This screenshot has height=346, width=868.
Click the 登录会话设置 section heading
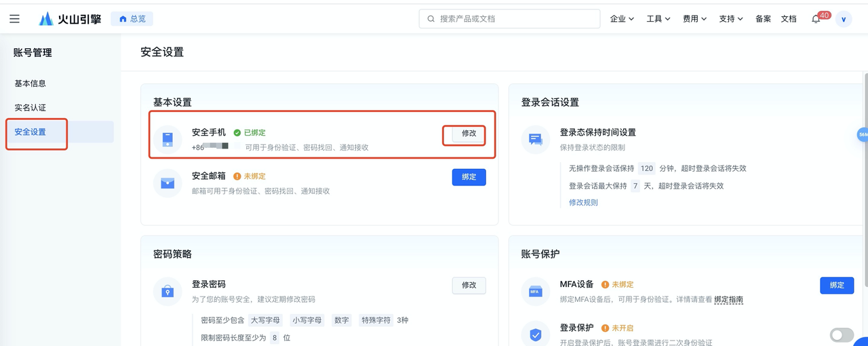click(x=550, y=102)
